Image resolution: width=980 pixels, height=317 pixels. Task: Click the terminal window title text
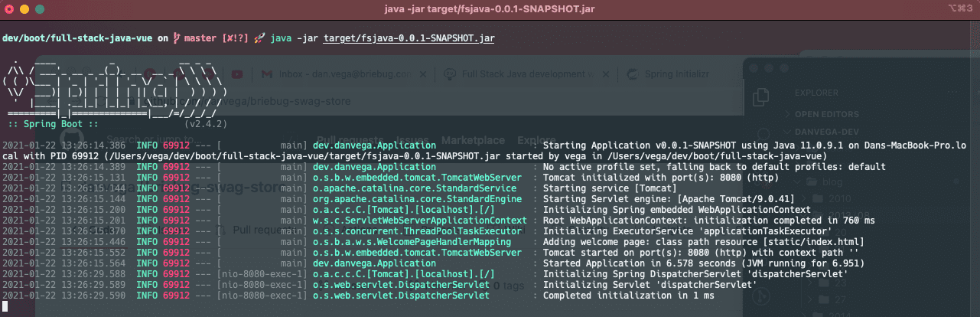[490, 8]
